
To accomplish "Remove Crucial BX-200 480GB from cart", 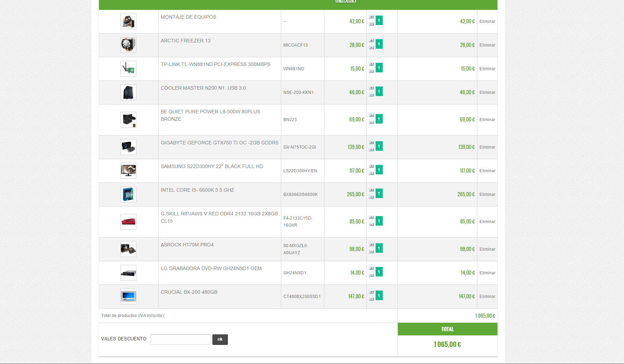I will pyautogui.click(x=487, y=297).
